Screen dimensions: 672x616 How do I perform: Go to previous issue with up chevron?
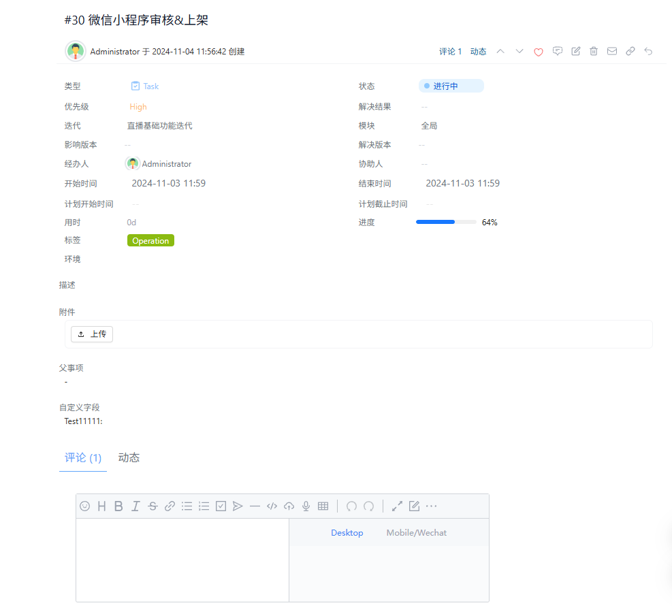click(x=500, y=52)
